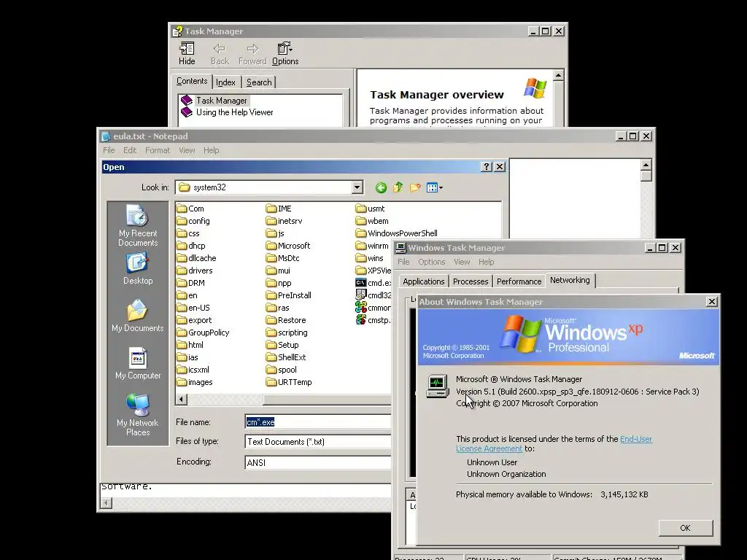Open the Help menu in Windows Task Manager
This screenshot has width=747, height=560.
[x=486, y=262]
